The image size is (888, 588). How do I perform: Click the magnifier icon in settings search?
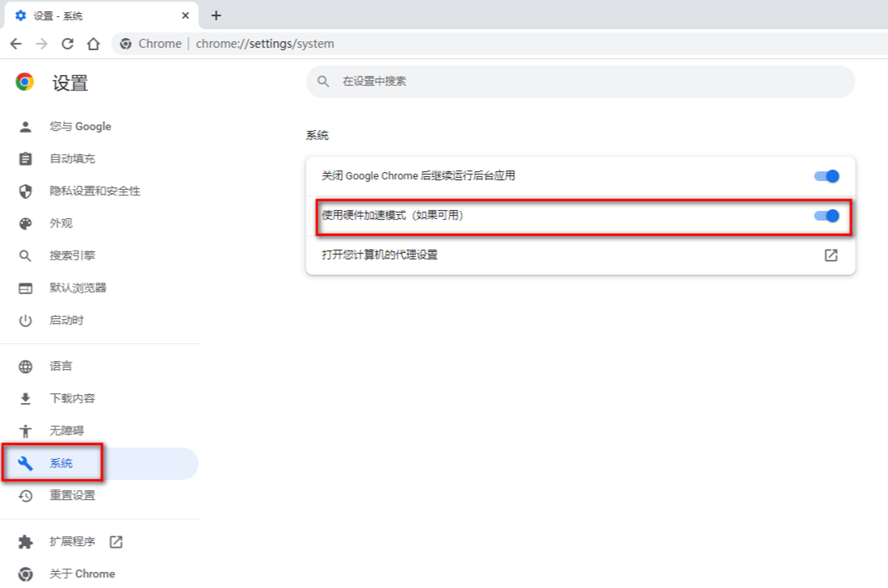point(323,82)
